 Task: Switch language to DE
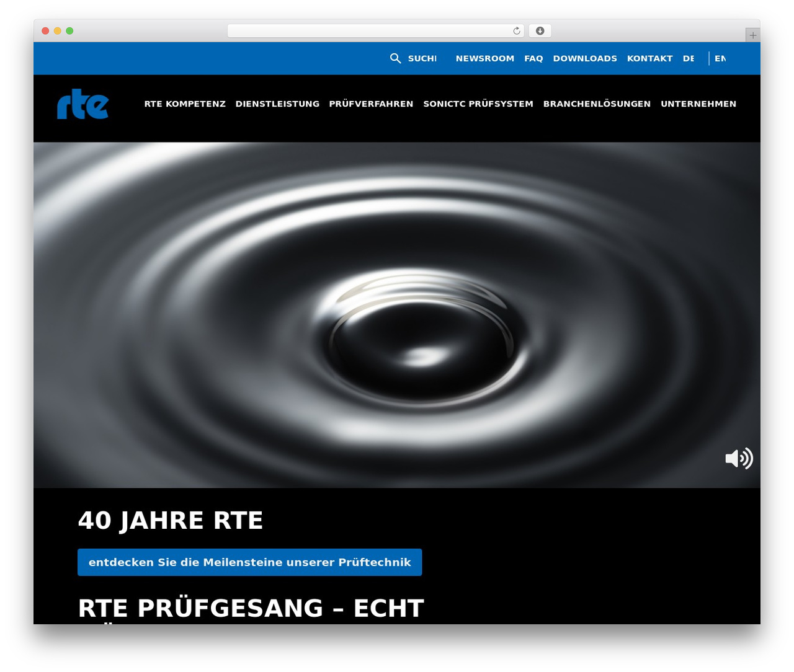689,58
